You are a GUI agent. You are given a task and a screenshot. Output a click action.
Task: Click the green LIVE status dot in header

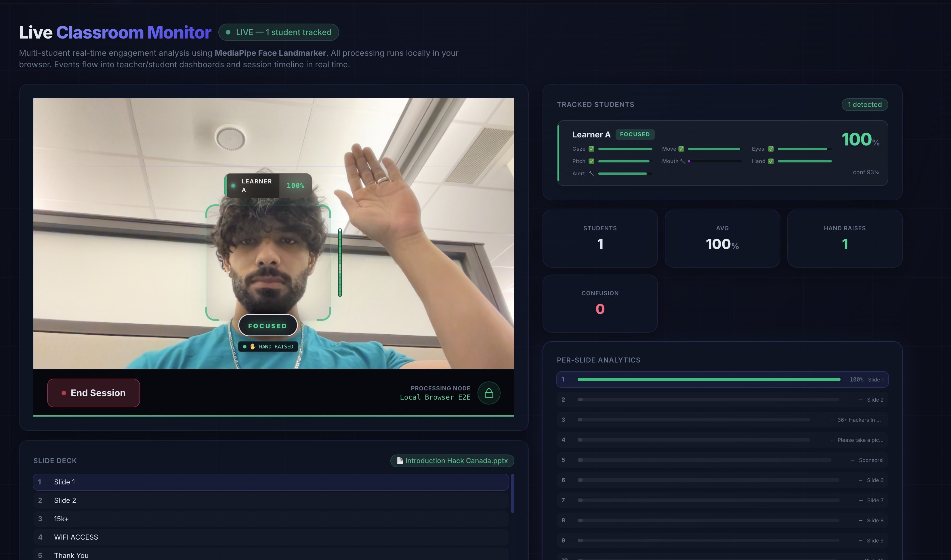[x=228, y=32]
